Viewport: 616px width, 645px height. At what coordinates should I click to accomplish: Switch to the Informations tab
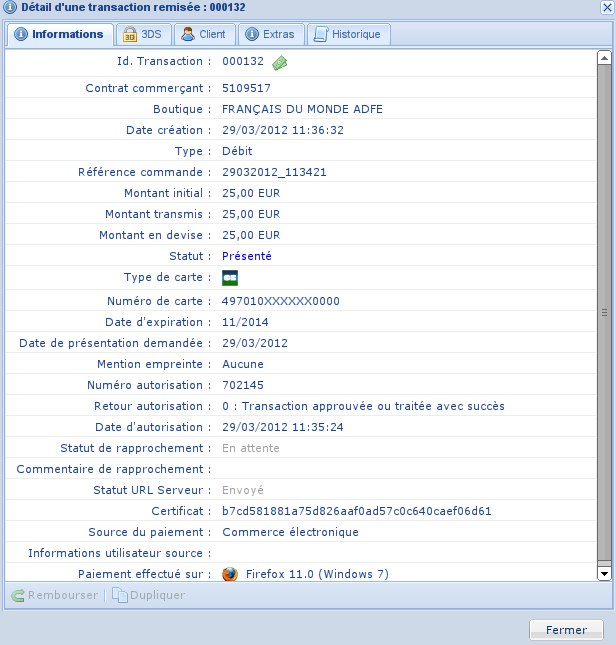pos(59,34)
